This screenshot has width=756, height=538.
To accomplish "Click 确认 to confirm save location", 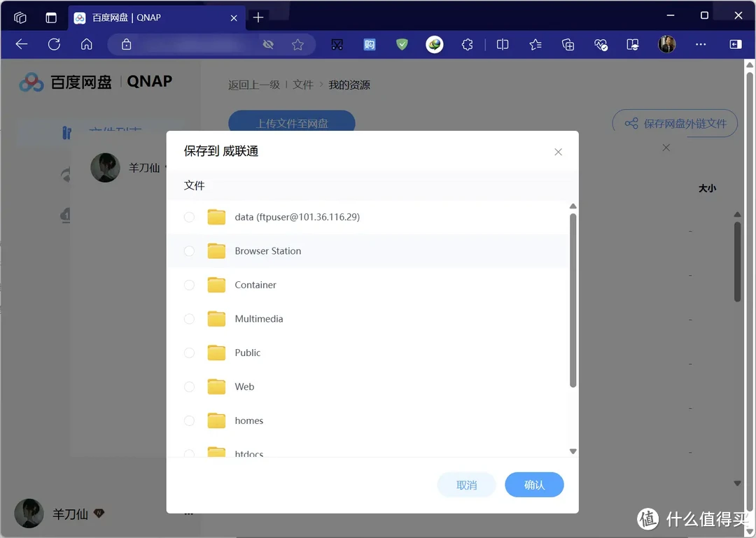I will (534, 485).
